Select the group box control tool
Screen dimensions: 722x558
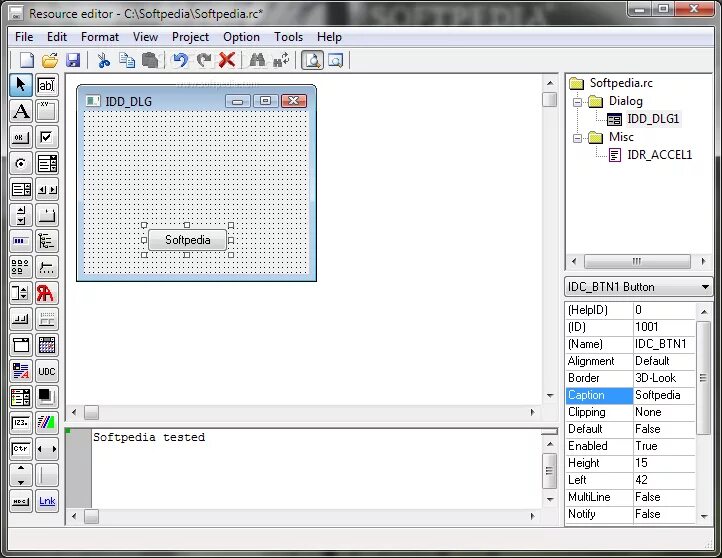pos(47,111)
